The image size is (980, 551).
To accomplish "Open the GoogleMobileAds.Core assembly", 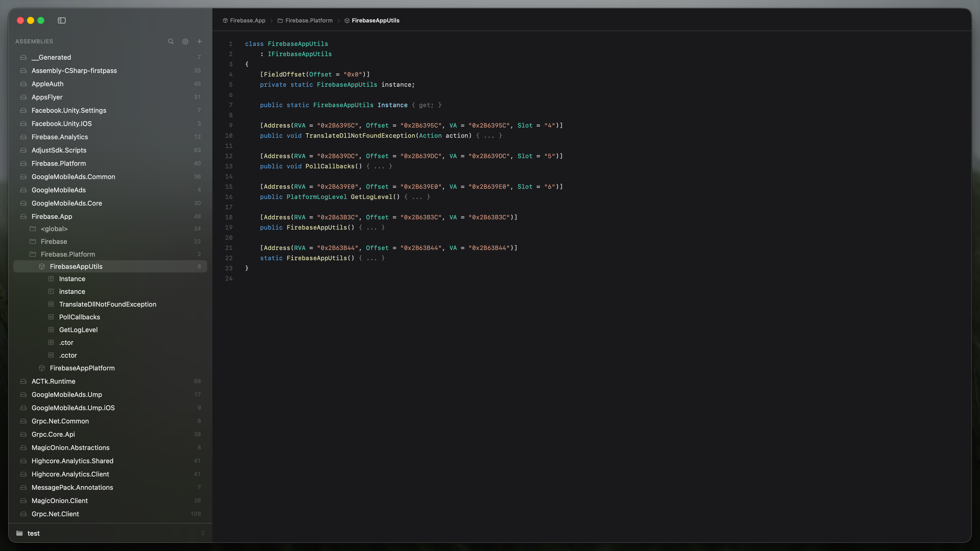I will pyautogui.click(x=67, y=203).
